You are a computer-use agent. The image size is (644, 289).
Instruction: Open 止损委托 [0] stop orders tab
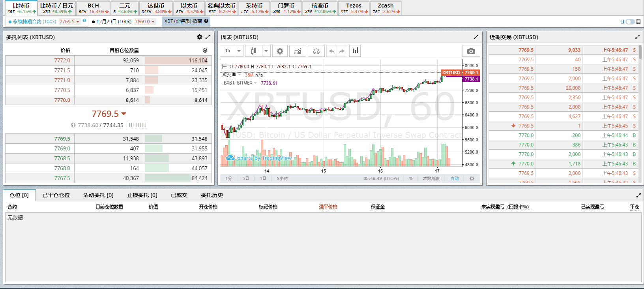[x=142, y=195]
